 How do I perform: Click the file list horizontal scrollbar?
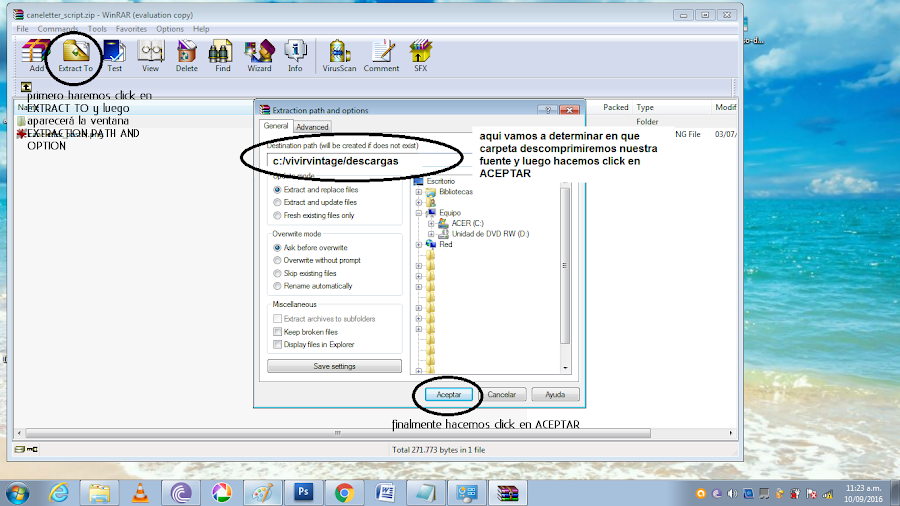click(338, 433)
